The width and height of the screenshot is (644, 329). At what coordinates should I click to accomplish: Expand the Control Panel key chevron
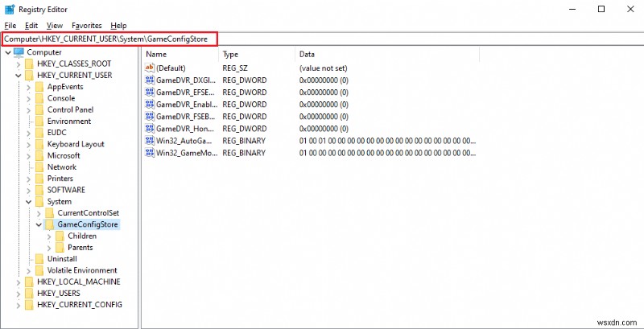[x=28, y=110]
